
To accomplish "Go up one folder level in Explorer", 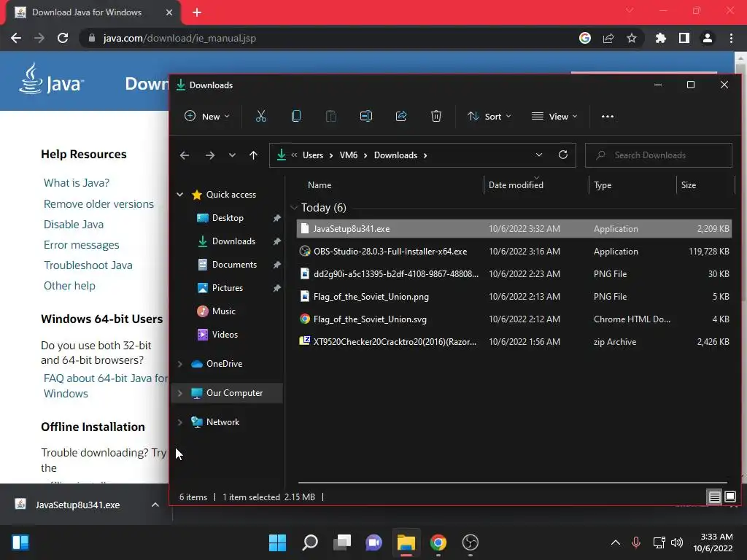I will [x=253, y=155].
